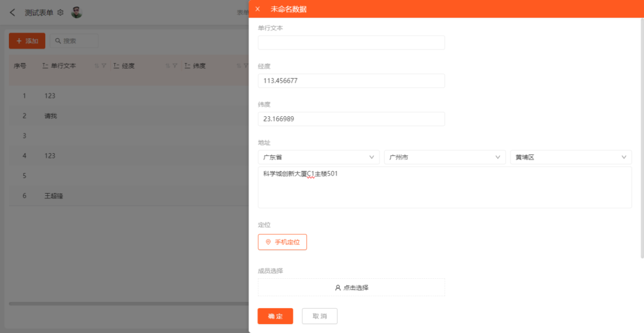Edit the 经度 field showing 113.456677

pyautogui.click(x=351, y=81)
